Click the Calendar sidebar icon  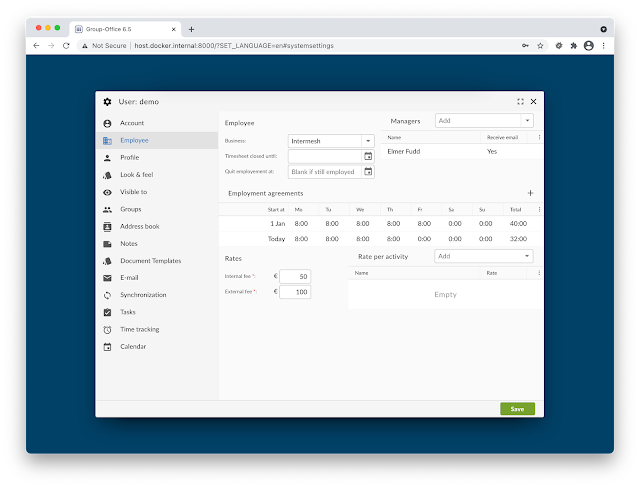(107, 347)
